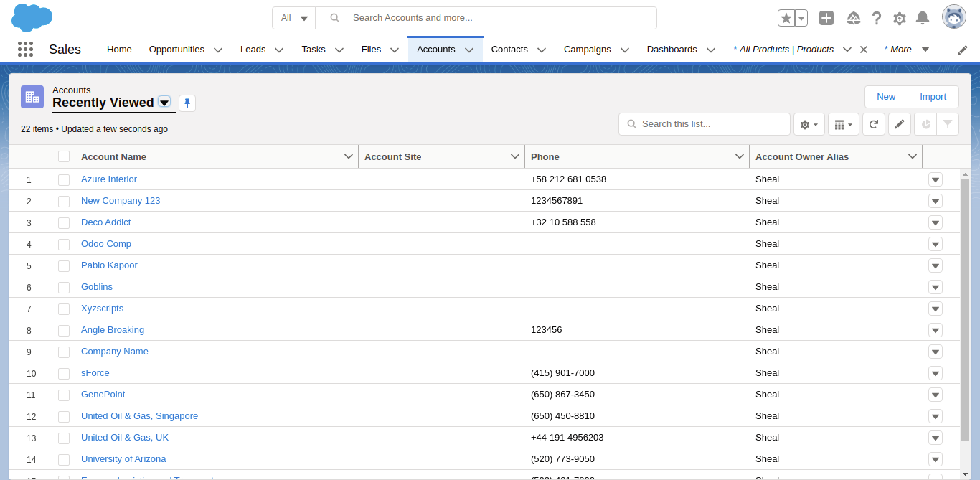
Task: Expand the Leads tab chevron menu
Action: 279,50
